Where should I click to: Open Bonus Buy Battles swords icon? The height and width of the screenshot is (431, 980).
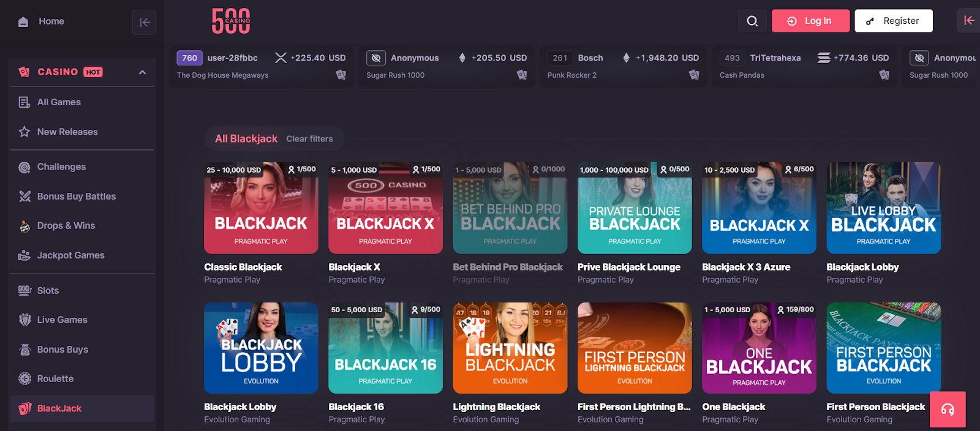click(24, 197)
